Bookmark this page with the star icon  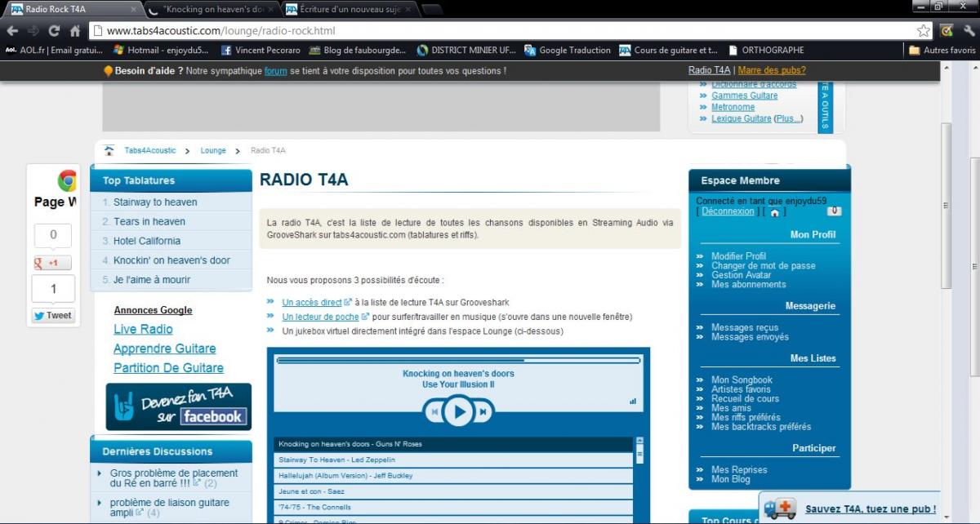click(x=923, y=31)
